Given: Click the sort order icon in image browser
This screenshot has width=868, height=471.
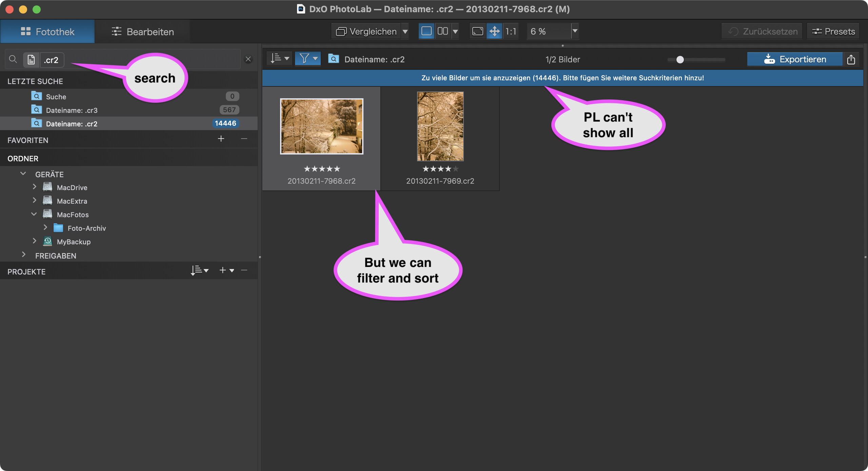Looking at the screenshot, I should coord(276,59).
